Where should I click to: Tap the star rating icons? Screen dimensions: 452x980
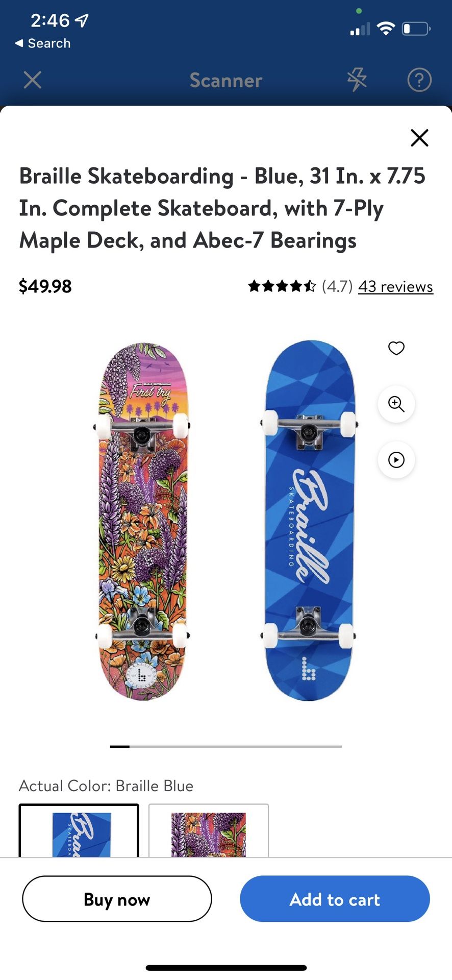click(x=282, y=286)
